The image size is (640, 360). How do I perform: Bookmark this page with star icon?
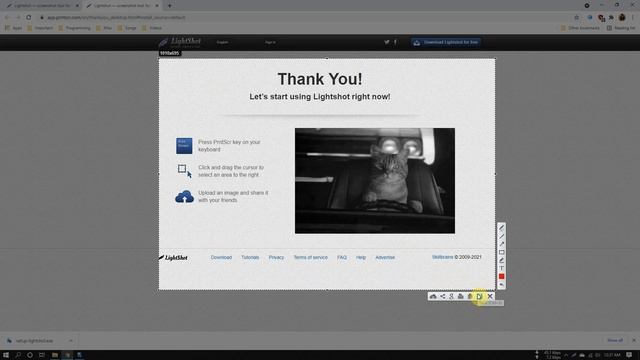click(x=576, y=18)
